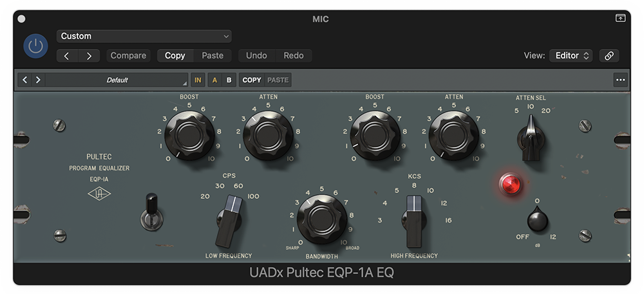
Task: Click the 60 CPS frequency label
Action: 238,186
